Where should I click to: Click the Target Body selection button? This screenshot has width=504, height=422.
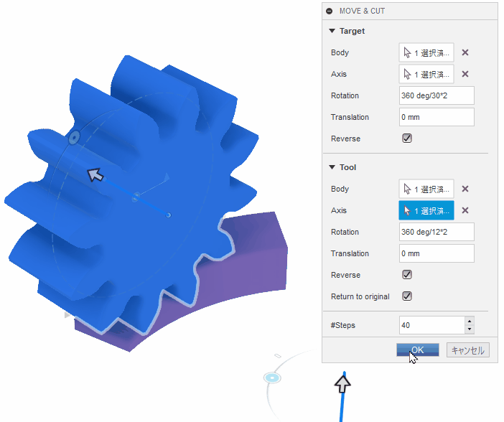pyautogui.click(x=426, y=52)
